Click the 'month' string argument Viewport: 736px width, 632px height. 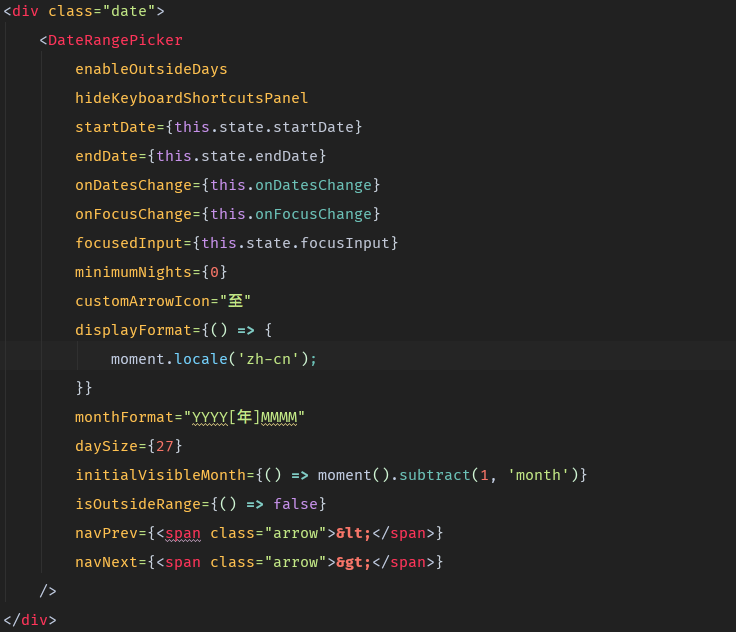coord(538,475)
